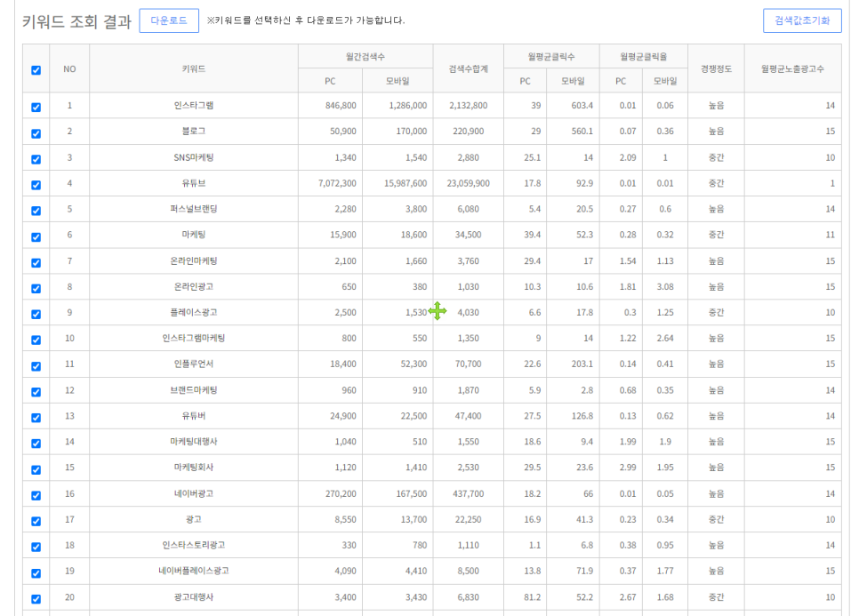859x616 pixels.
Task: Toggle checkbox for 마케팅대행사 row
Action: [36, 444]
